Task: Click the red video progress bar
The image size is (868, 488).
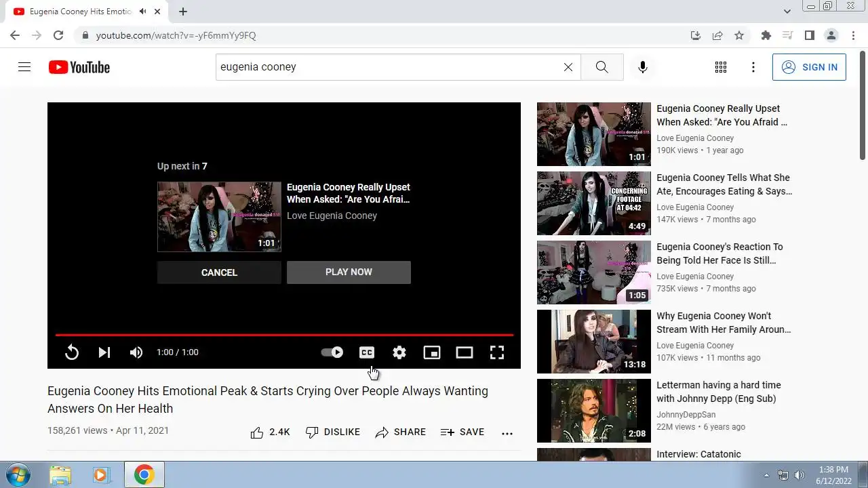Action: click(284, 335)
